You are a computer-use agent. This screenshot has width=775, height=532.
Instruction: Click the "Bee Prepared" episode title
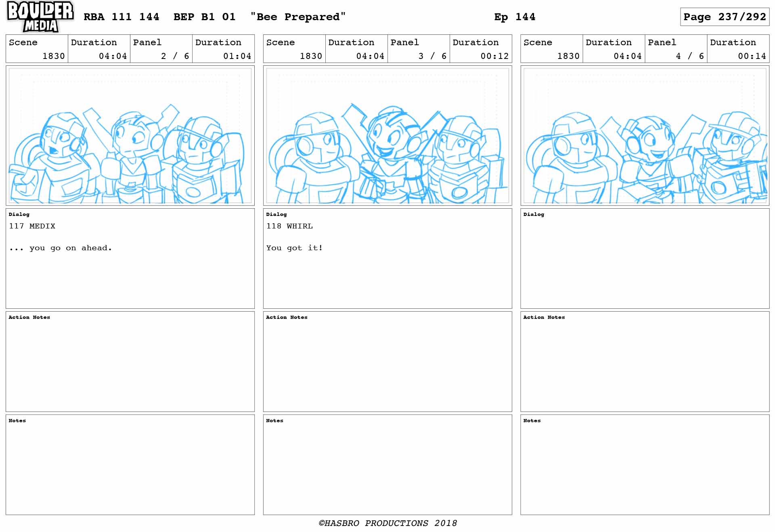tap(298, 17)
